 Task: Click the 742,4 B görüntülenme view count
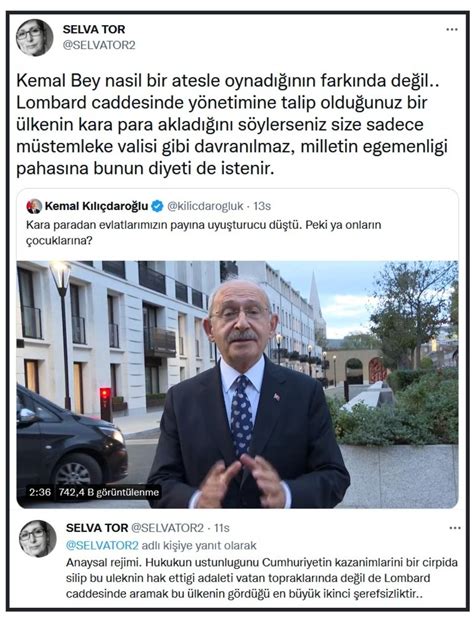coord(109,492)
